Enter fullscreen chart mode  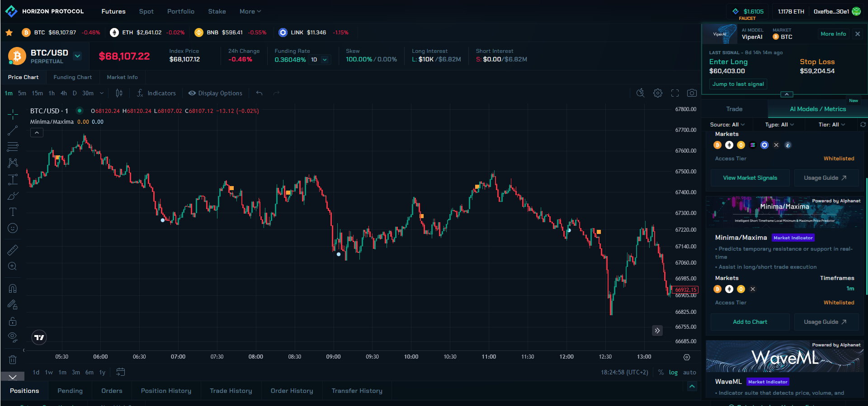tap(675, 93)
